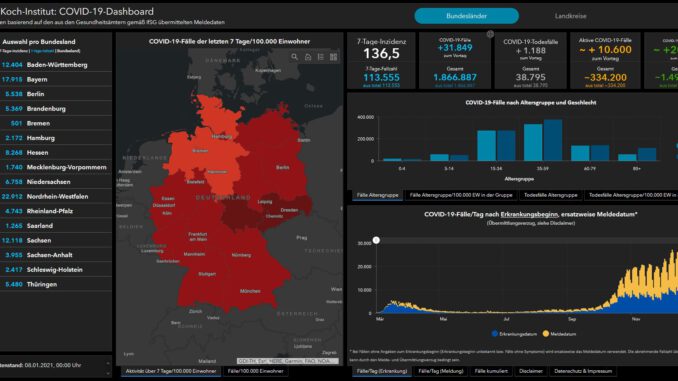Sort list by 7-Tage-Inzidenz
The height and width of the screenshot is (381, 678).
click(14, 51)
